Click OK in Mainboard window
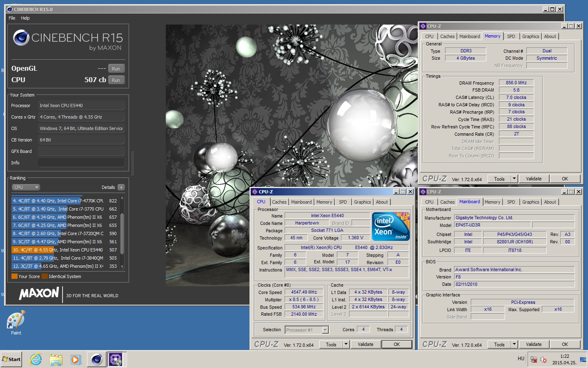The width and height of the screenshot is (588, 368). pos(565,344)
